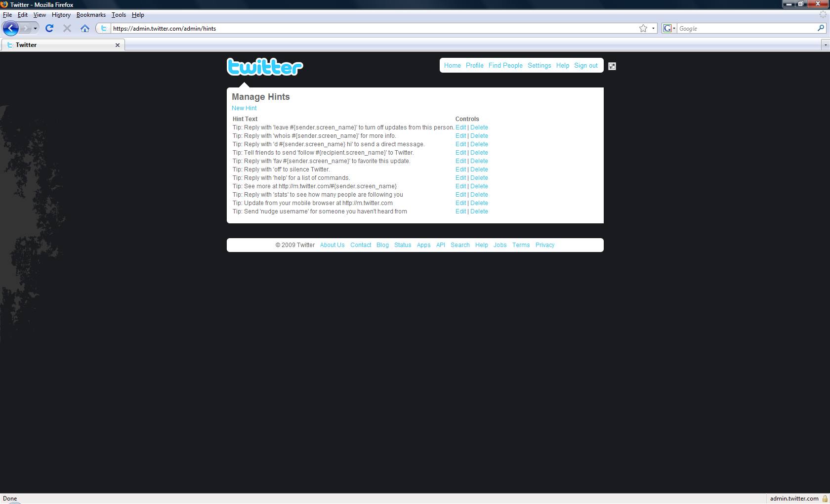This screenshot has height=504, width=830.
Task: Click the Privacy footer link
Action: tap(545, 245)
